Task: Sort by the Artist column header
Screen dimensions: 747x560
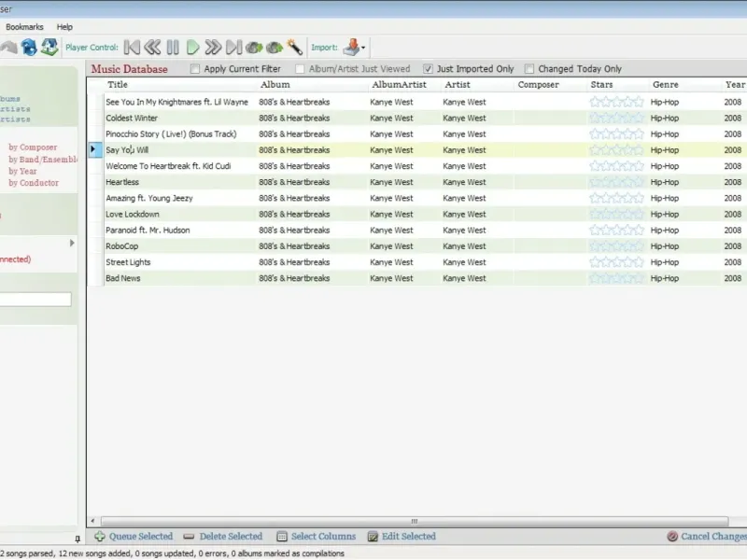Action: click(x=458, y=84)
